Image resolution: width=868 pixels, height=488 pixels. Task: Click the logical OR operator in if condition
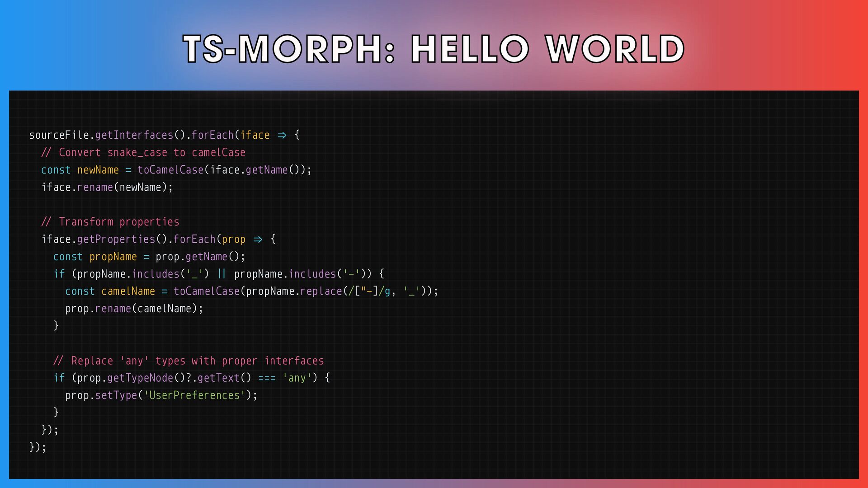222,274
